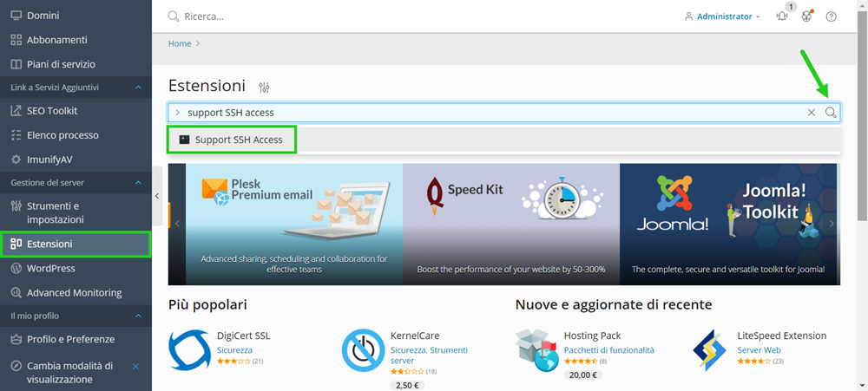Dismiss the Cambia modalità di visualizzazione item
This screenshot has height=391, width=868.
pyautogui.click(x=135, y=366)
